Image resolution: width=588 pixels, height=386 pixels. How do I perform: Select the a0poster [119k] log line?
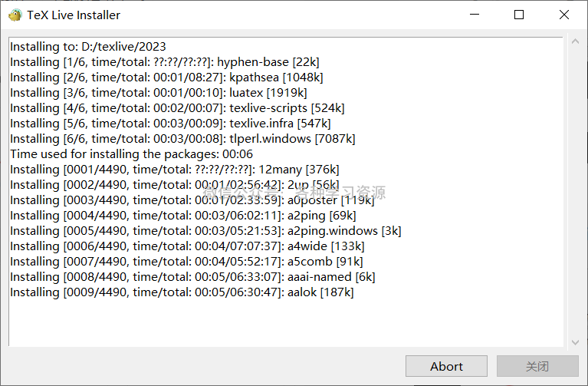point(192,200)
